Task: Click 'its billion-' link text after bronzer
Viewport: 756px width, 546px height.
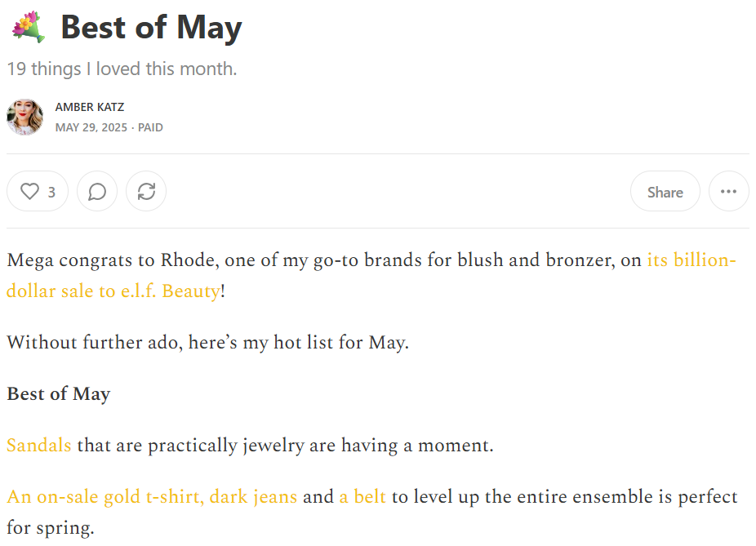Action: point(692,260)
